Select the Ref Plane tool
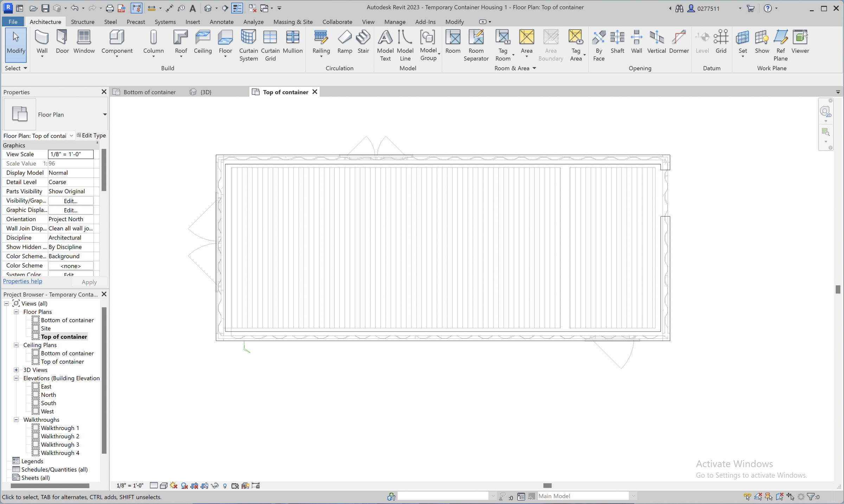Image resolution: width=844 pixels, height=504 pixels. (780, 46)
